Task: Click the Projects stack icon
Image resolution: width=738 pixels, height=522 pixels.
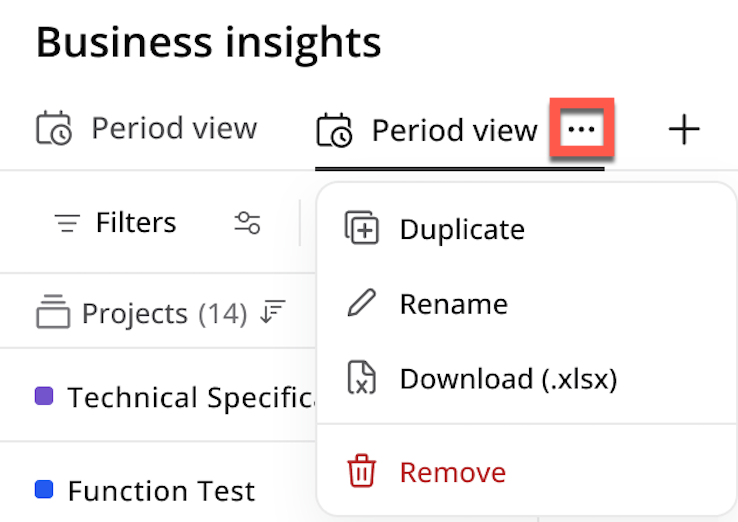Action: tap(53, 311)
